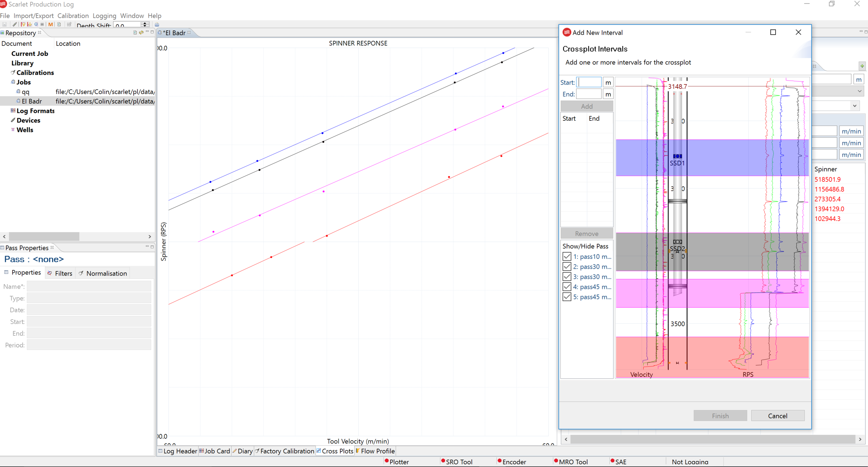Click green plus icon at right panel
The height and width of the screenshot is (467, 868).
pos(862,66)
